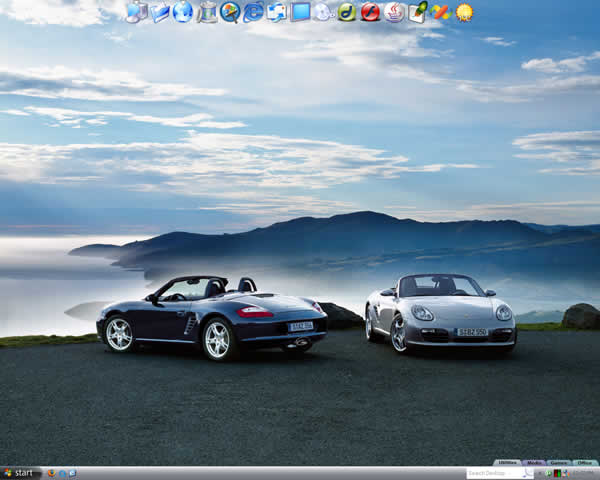Image resolution: width=600 pixels, height=480 pixels.
Task: Switch to the Media tab
Action: (x=534, y=462)
